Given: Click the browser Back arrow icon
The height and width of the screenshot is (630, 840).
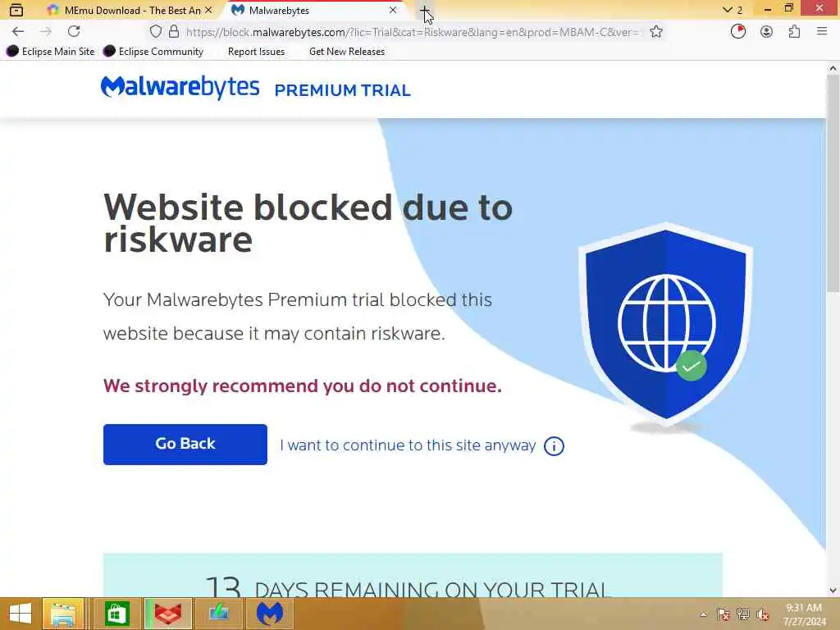Looking at the screenshot, I should [18, 32].
